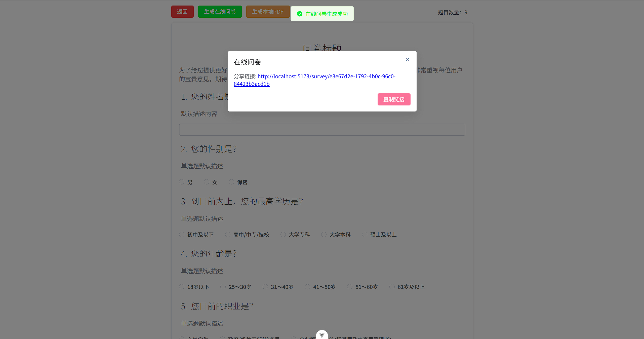644x339 pixels.
Task: Click the green success checkmark icon
Action: (x=299, y=14)
